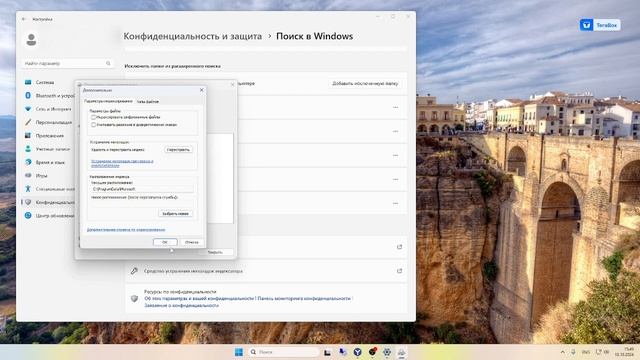640x360 pixels.
Task: Open the Приложения category
Action: 48,136
